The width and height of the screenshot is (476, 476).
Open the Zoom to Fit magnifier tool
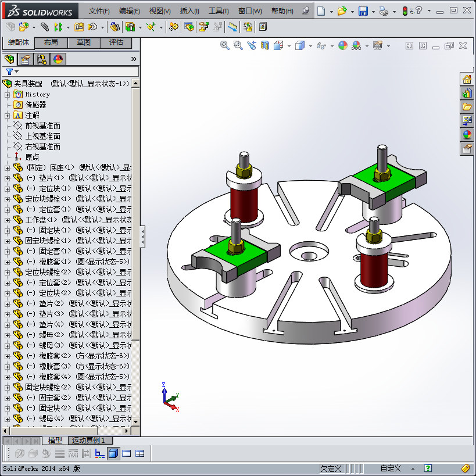pyautogui.click(x=225, y=45)
